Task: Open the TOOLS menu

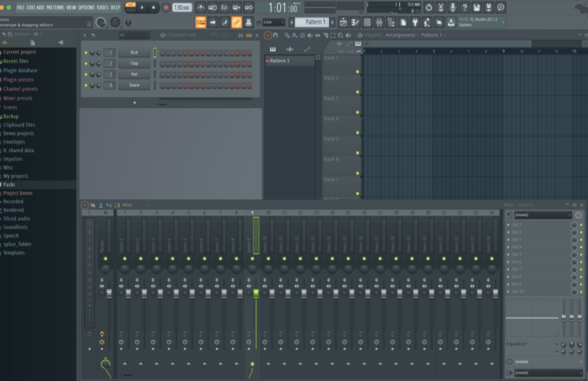Action: tap(102, 7)
